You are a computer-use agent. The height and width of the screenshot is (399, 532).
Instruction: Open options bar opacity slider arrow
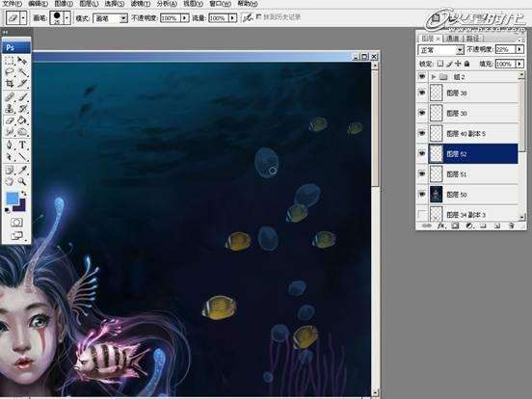click(185, 17)
